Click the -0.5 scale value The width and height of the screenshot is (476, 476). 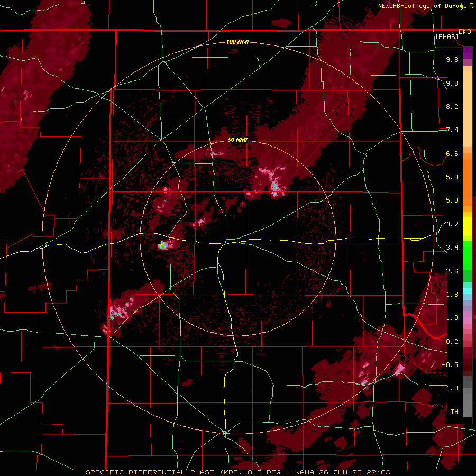(450, 365)
